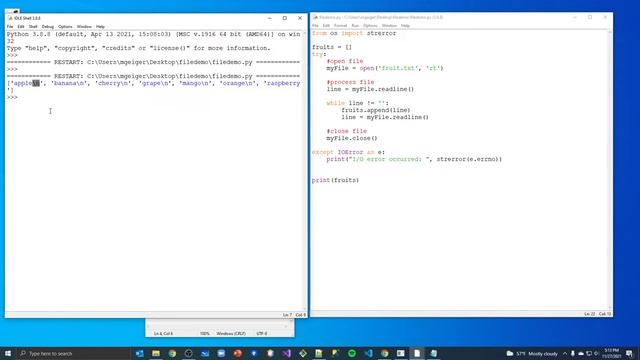The height and width of the screenshot is (360, 640).
Task: Open the Windows Start menu
Action: [8, 353]
